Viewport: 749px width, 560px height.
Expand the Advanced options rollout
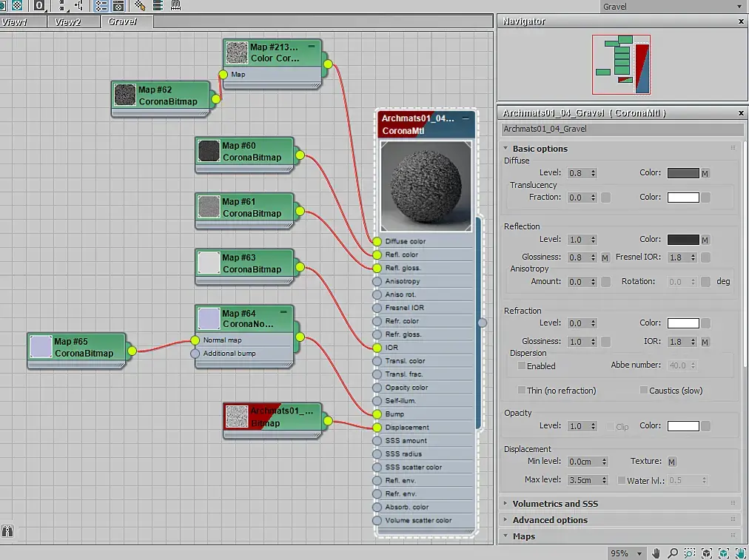click(x=549, y=520)
